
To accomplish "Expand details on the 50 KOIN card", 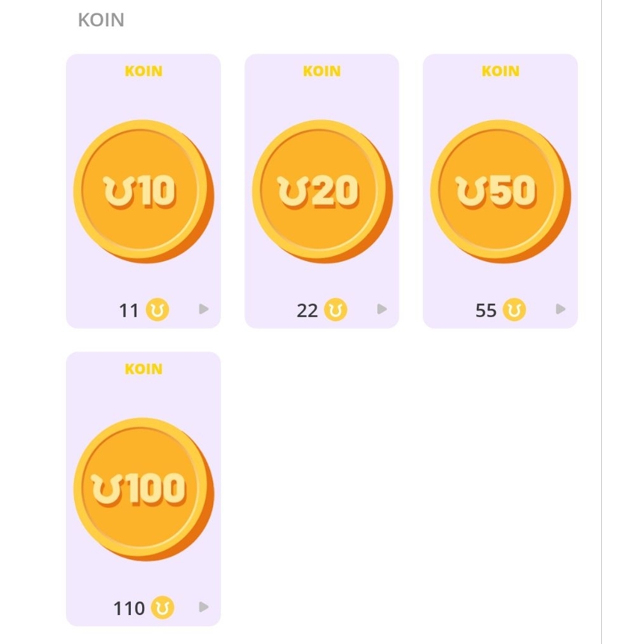I will [560, 309].
